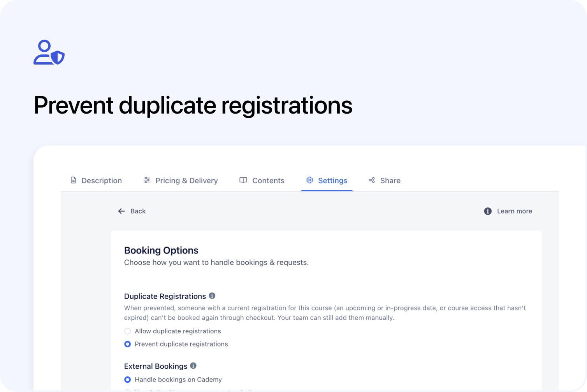
Task: Click the Booking Options heading
Action: point(161,250)
